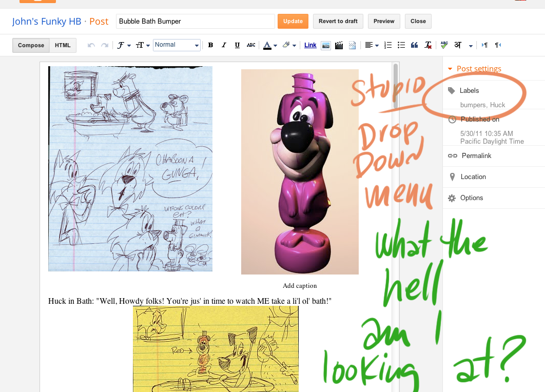
Task: Click the orange Update button
Action: (x=293, y=21)
